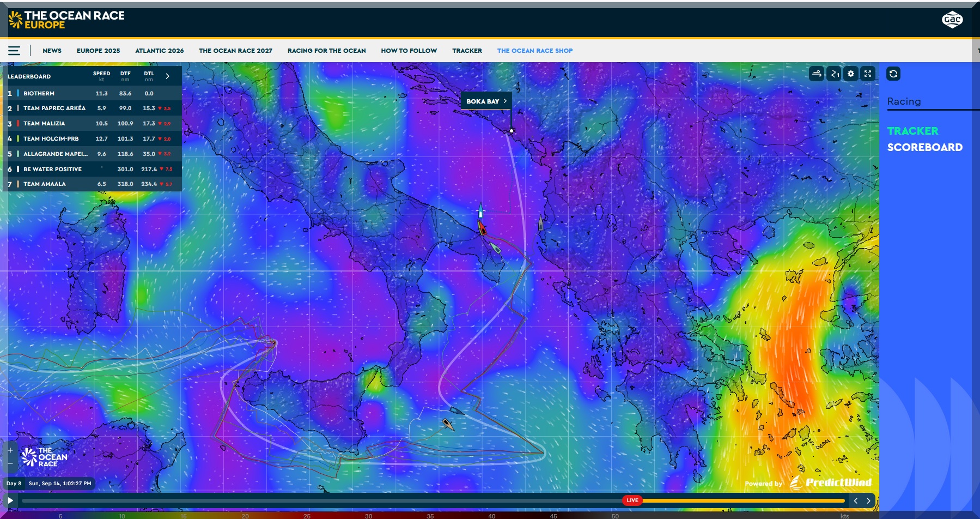The width and height of the screenshot is (980, 519).
Task: Open the hamburger navigation menu
Action: pos(14,51)
